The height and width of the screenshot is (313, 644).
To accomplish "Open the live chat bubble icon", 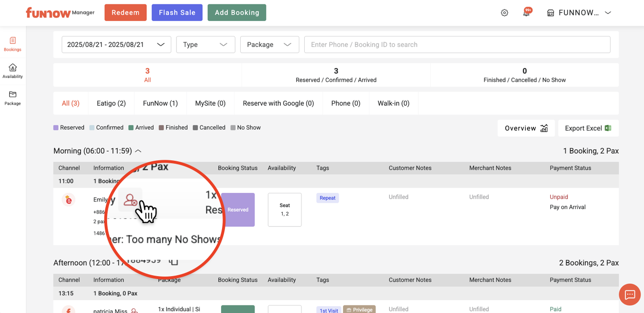I will 630,294.
